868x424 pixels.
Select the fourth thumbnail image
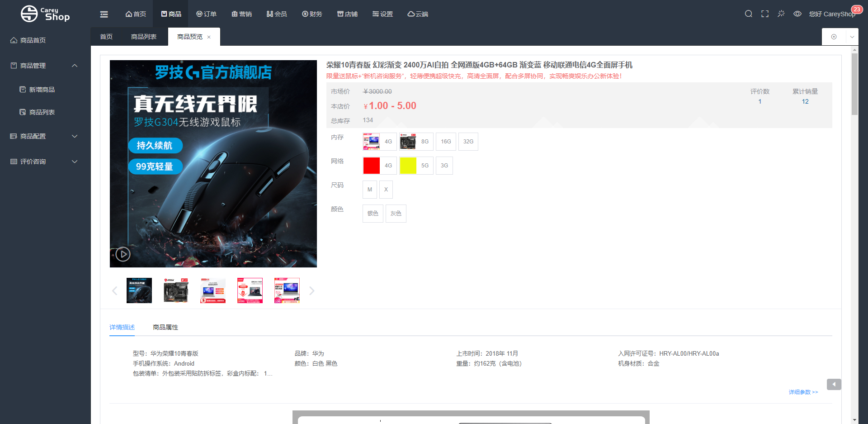coord(250,291)
